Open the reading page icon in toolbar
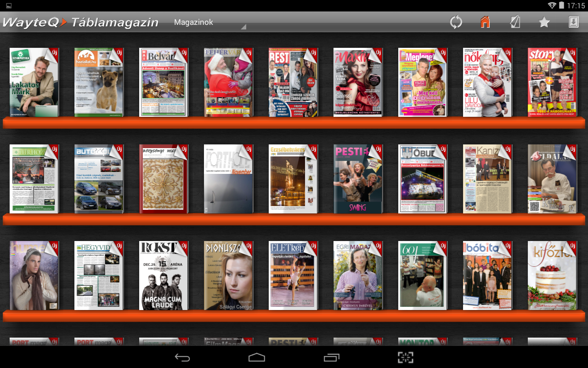Image resolution: width=588 pixels, height=368 pixels. click(515, 22)
